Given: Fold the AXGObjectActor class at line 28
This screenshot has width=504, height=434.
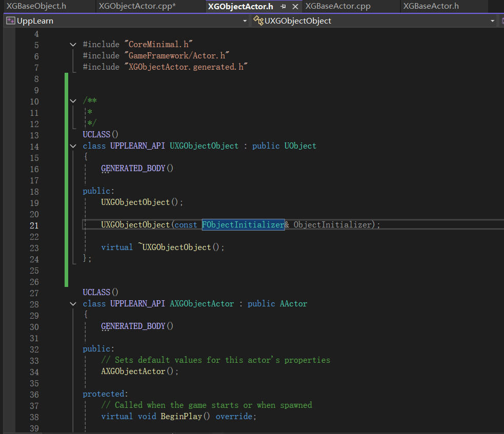Looking at the screenshot, I should pyautogui.click(x=73, y=304).
